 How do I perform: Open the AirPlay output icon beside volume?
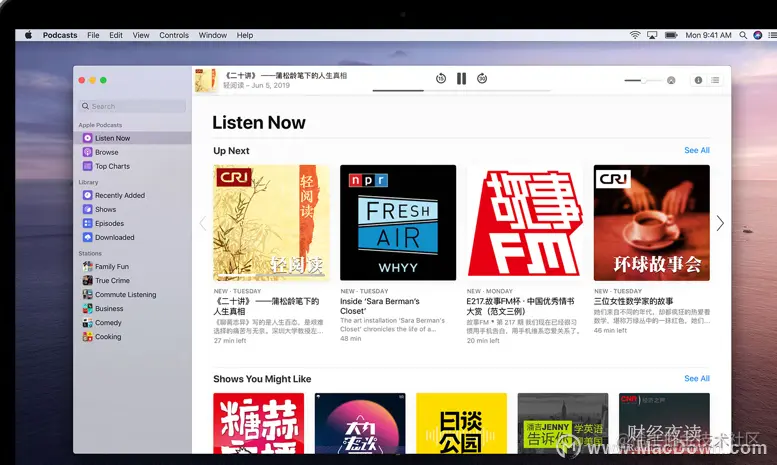[x=671, y=80]
